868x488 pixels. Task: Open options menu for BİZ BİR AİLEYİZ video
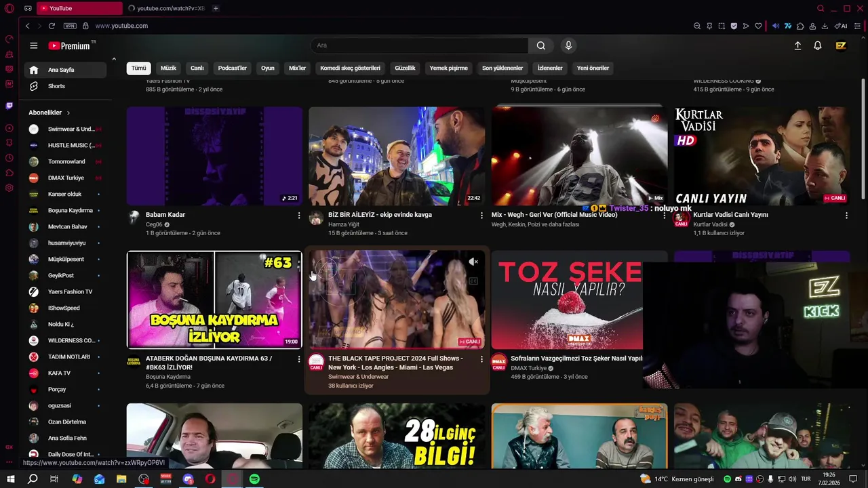(x=481, y=216)
